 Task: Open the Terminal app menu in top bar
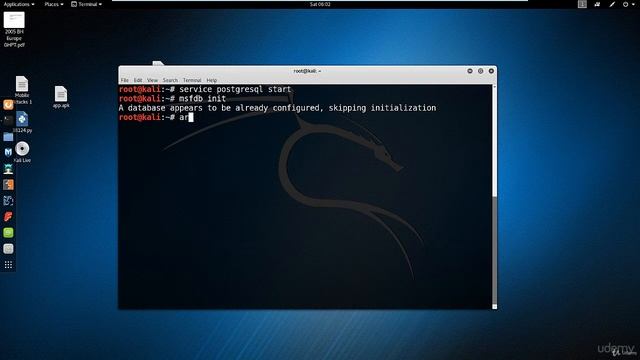[x=86, y=4]
